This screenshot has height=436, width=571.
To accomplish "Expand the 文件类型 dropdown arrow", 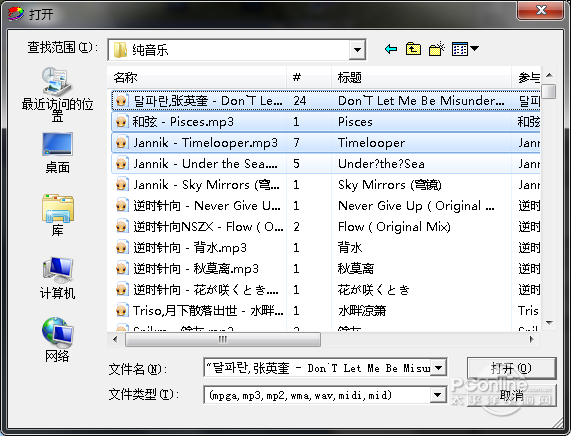I will point(438,395).
